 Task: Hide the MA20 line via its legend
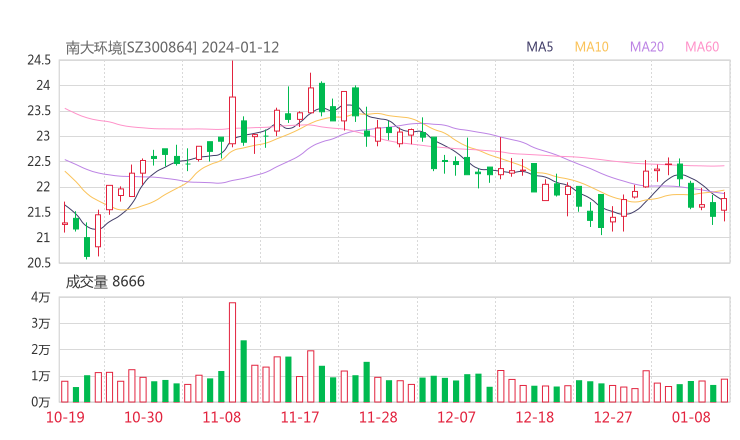[x=647, y=47]
